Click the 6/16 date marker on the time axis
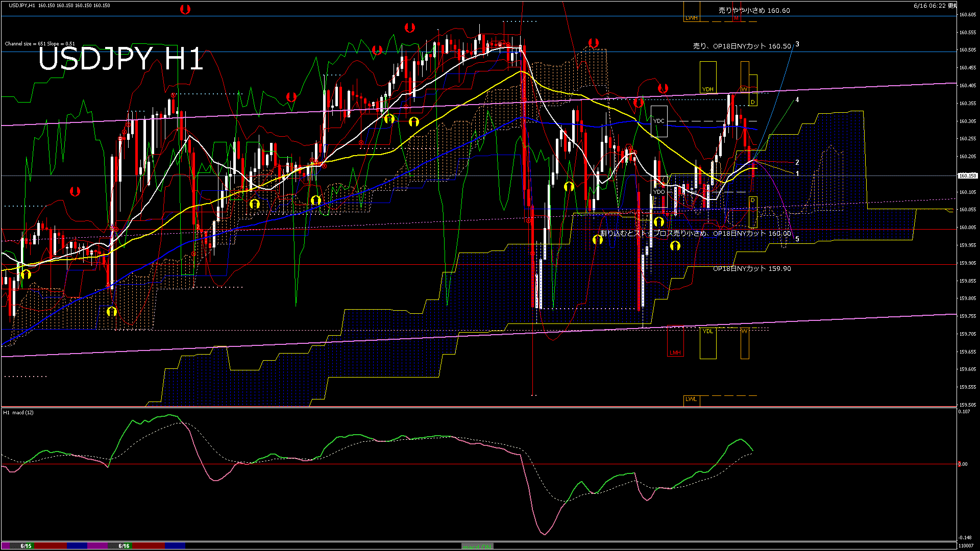Image resolution: width=980 pixels, height=551 pixels. [x=124, y=546]
